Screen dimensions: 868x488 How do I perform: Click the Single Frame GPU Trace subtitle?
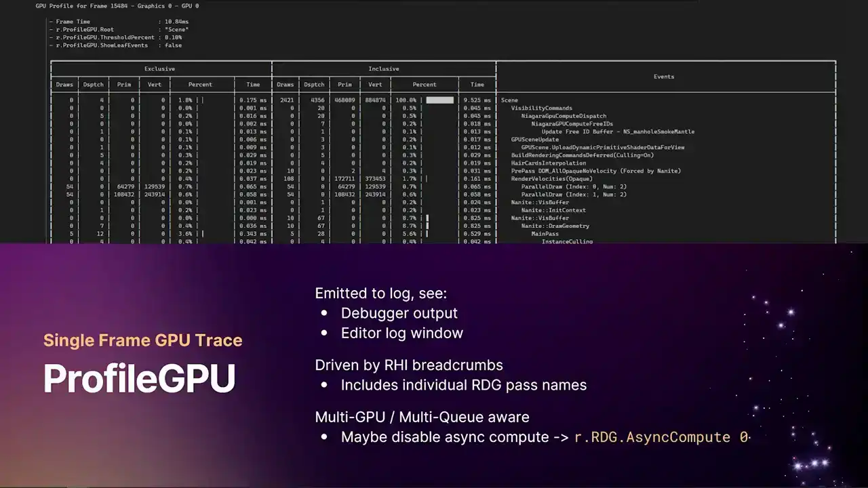142,340
